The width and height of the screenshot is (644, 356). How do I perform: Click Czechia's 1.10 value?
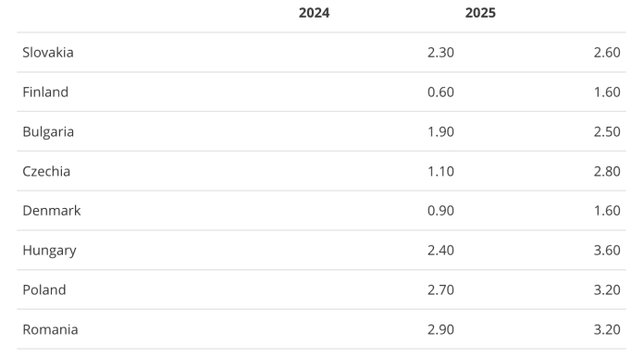(440, 171)
